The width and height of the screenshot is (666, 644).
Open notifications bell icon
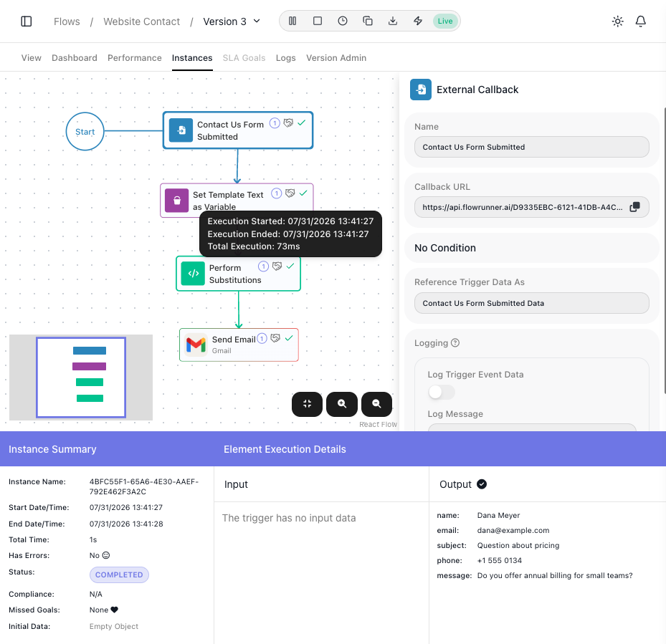[640, 21]
